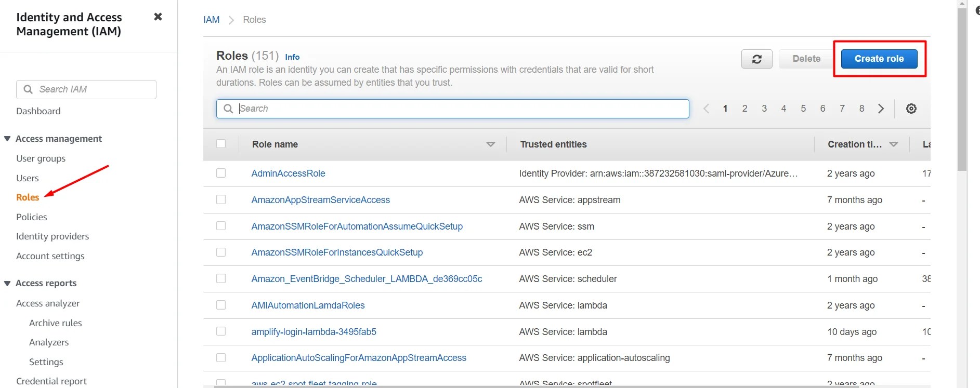The height and width of the screenshot is (388, 980).
Task: Click magnifier icon in roles search box
Action: point(228,109)
